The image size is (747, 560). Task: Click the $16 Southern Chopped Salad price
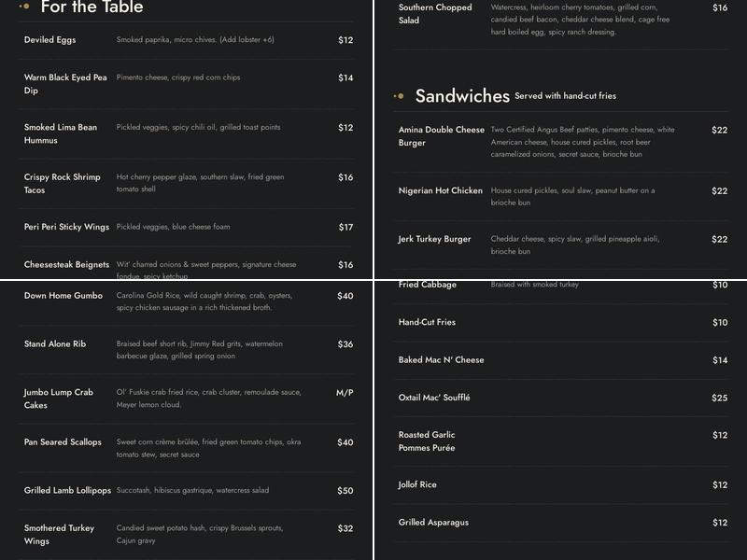coord(720,7)
